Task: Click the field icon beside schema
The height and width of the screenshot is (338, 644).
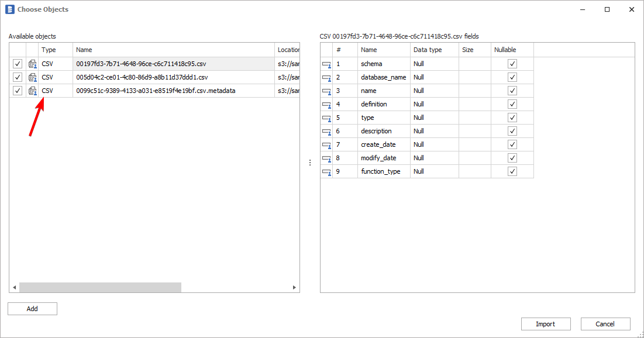Action: click(327, 63)
